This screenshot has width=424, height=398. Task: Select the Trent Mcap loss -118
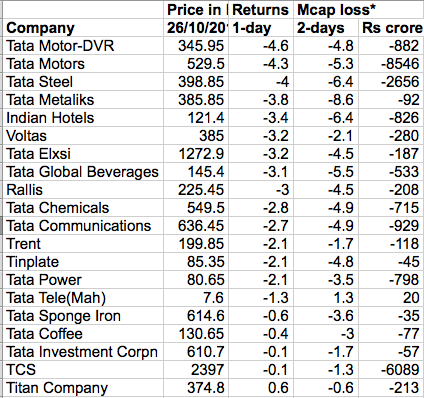coord(391,244)
